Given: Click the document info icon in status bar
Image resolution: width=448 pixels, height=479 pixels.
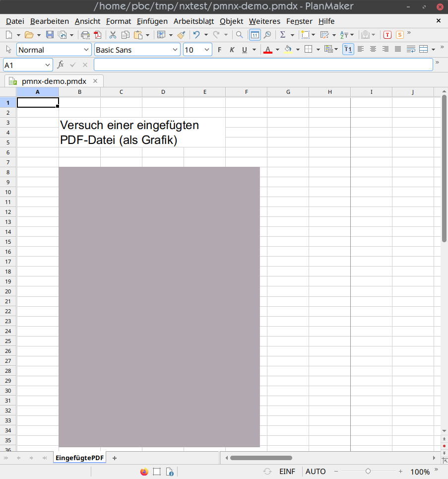Looking at the screenshot, I should click(x=170, y=472).
